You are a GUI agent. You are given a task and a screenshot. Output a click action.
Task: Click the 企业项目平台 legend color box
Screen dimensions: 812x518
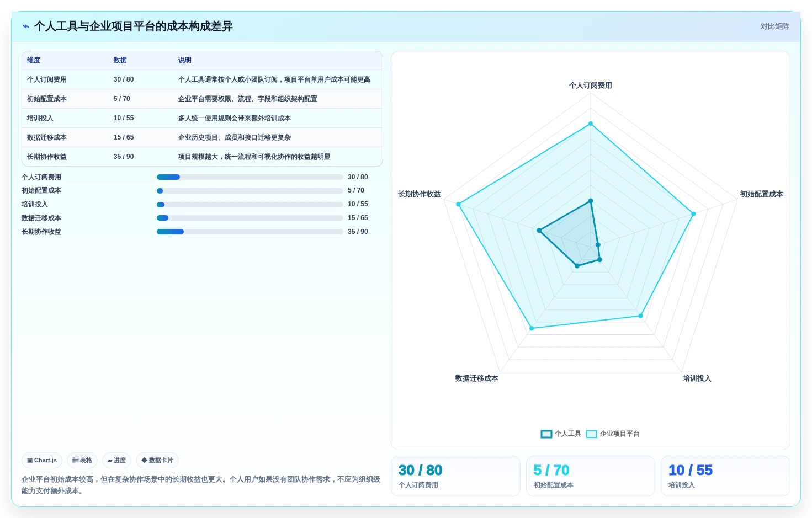coord(592,434)
